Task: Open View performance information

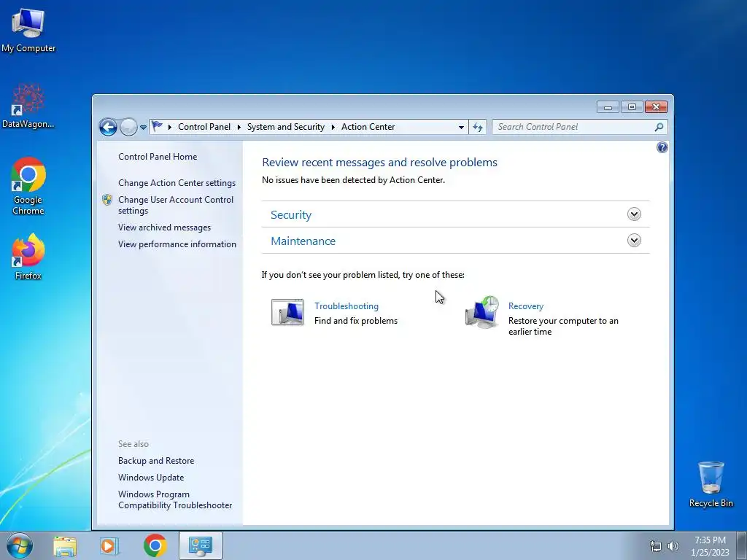Action: point(177,244)
